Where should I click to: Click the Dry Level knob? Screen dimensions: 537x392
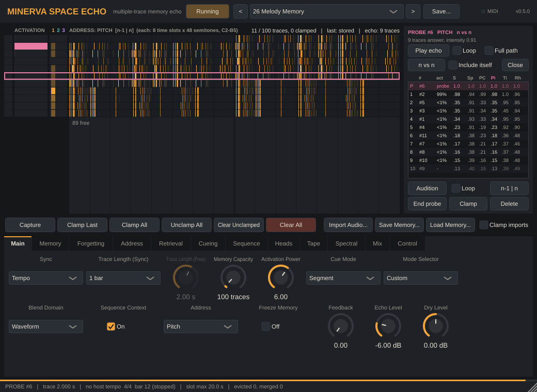click(436, 326)
